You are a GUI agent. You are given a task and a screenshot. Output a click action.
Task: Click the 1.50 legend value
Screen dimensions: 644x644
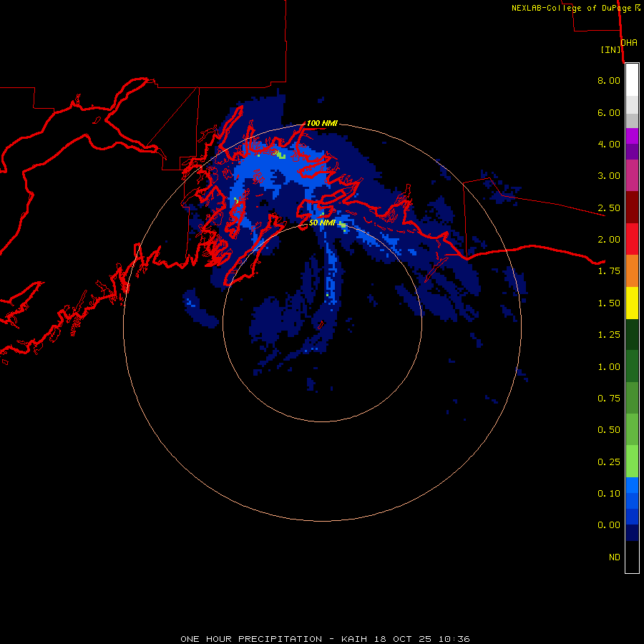click(x=609, y=303)
